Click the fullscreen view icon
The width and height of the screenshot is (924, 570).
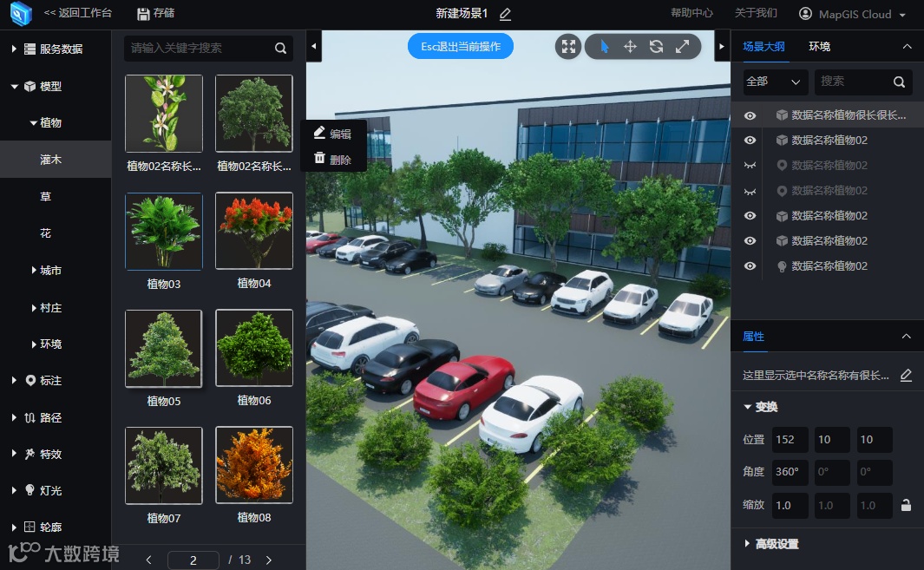click(x=568, y=47)
